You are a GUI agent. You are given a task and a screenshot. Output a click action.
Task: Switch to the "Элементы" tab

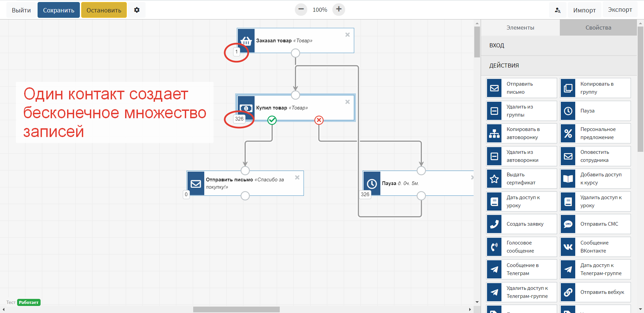click(520, 28)
